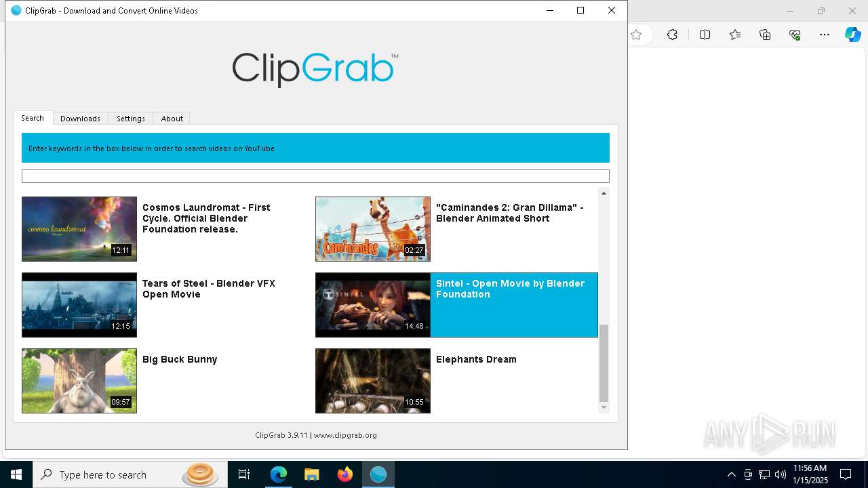The width and height of the screenshot is (868, 488).
Task: Open the Caminandes 2 video thumbnail
Action: (373, 229)
